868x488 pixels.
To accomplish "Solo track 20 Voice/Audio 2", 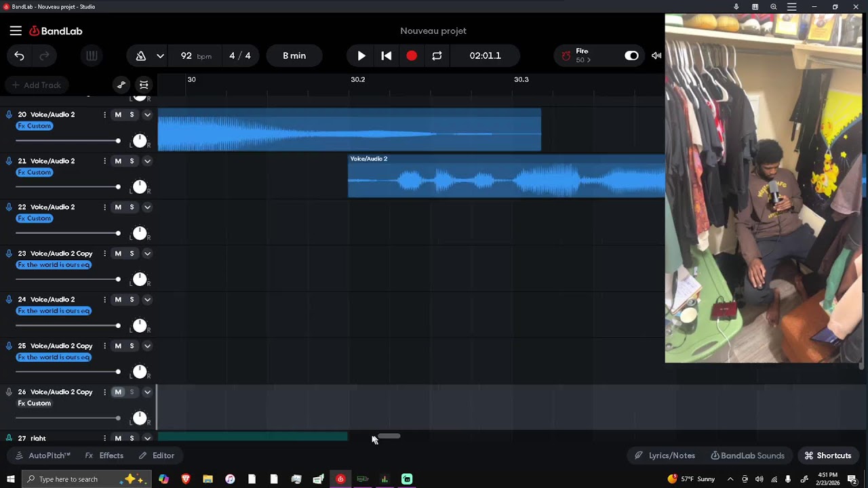I will click(x=132, y=115).
